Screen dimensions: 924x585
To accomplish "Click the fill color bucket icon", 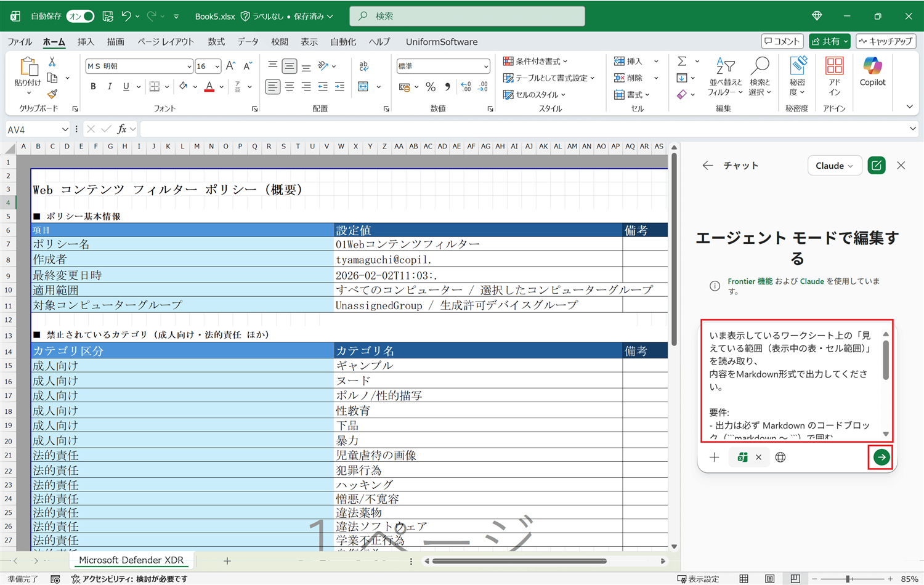I will pos(184,87).
